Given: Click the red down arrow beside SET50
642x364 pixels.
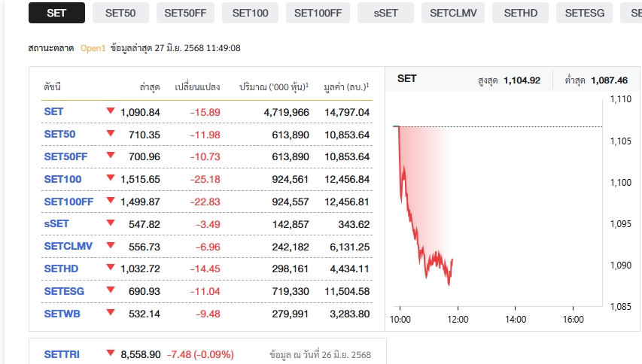Looking at the screenshot, I should coord(111,134).
